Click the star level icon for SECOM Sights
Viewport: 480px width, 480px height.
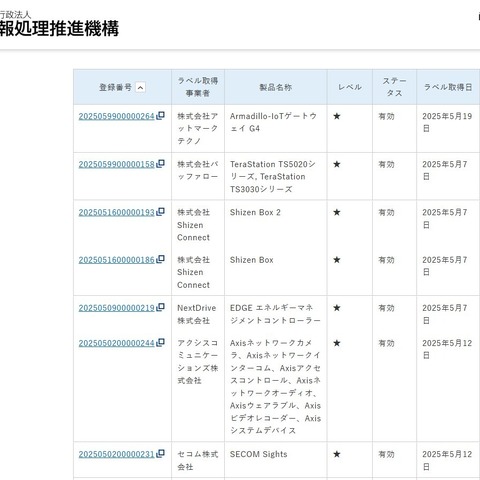(x=337, y=454)
